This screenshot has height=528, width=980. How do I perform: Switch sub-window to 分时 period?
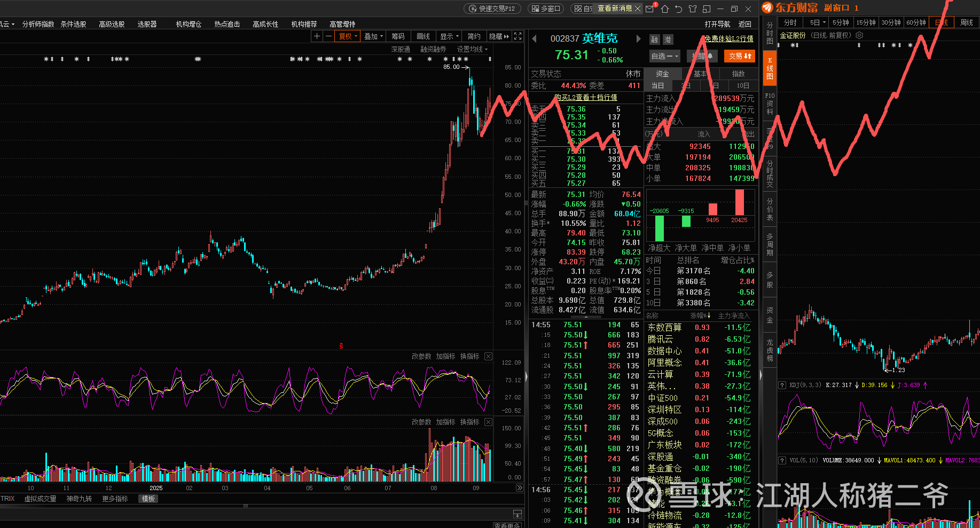click(790, 22)
